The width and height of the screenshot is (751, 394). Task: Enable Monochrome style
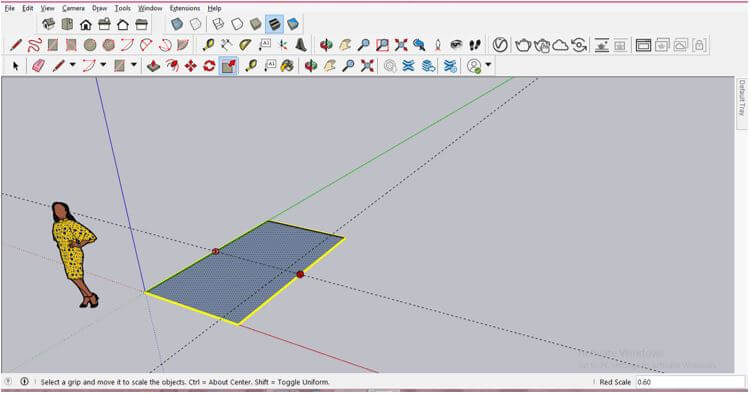point(293,24)
